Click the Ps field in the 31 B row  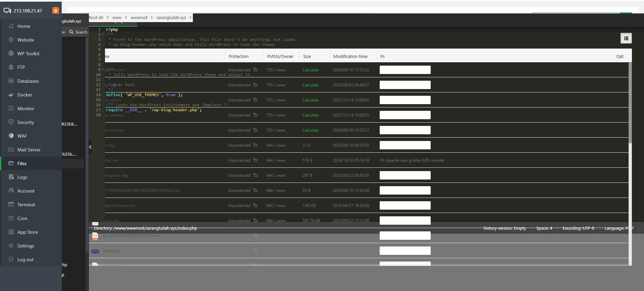pyautogui.click(x=405, y=145)
